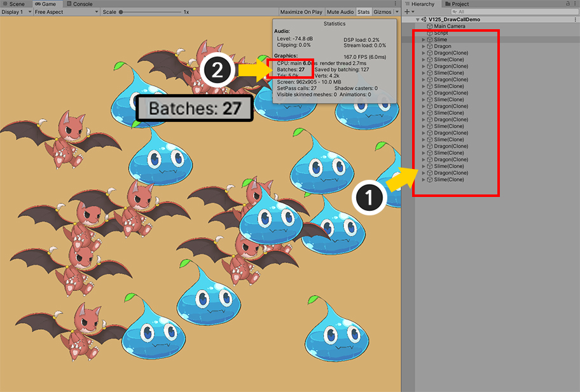
Task: Click the Hierarchy search field
Action: [x=514, y=12]
